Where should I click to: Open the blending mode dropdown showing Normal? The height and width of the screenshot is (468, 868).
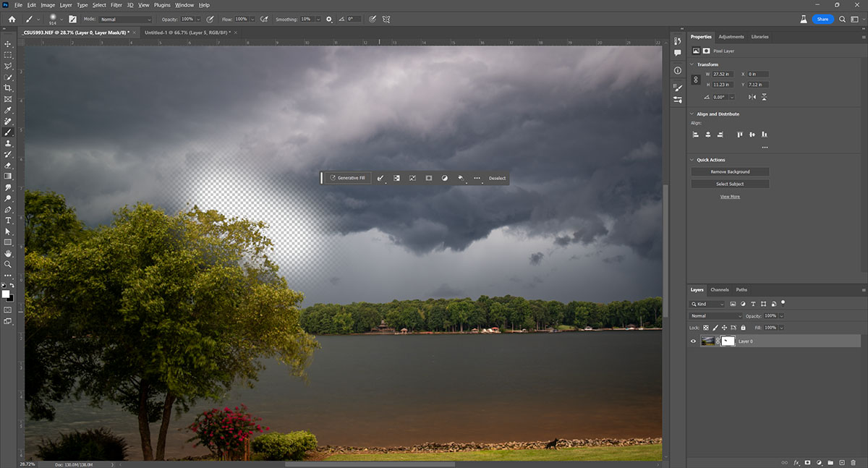[716, 316]
